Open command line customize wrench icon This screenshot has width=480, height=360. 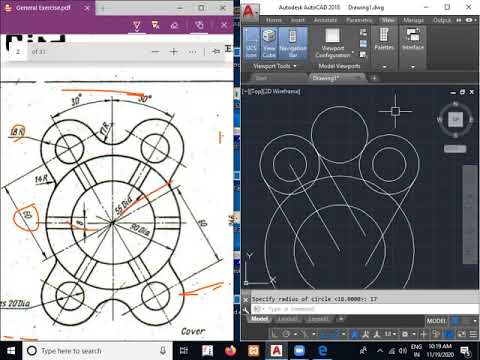(x=246, y=310)
